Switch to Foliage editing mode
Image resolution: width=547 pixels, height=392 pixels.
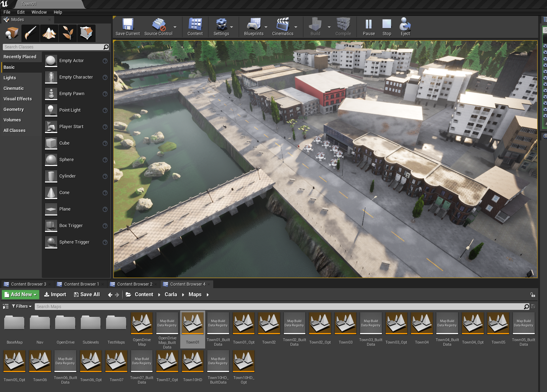[67, 33]
